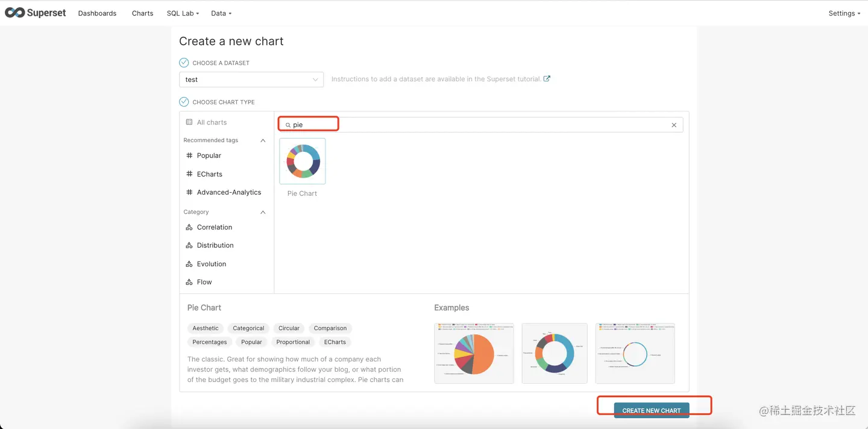Screen dimensions: 868x429
Task: Select the Popular tag
Action: pos(209,155)
